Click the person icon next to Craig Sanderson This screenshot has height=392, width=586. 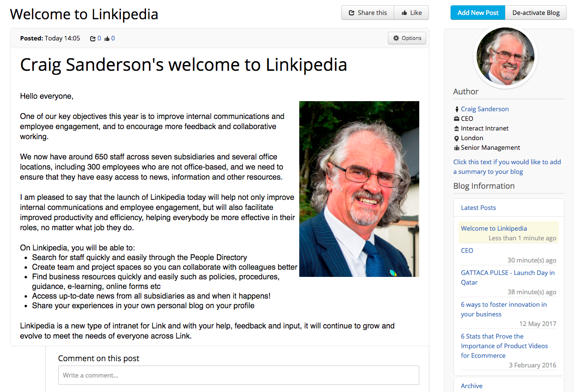pos(457,109)
